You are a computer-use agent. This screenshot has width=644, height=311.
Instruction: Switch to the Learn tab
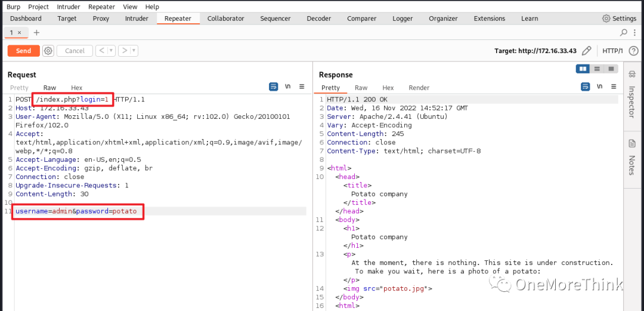530,19
